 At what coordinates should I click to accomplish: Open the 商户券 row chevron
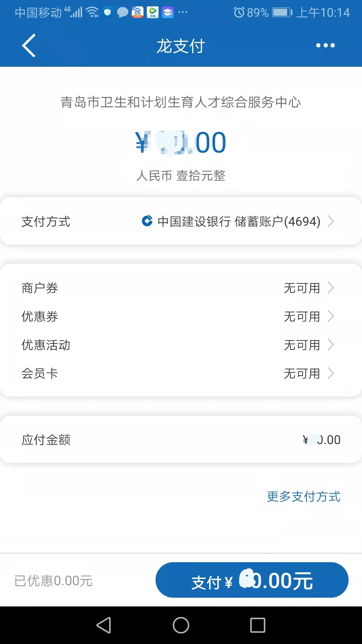click(331, 288)
